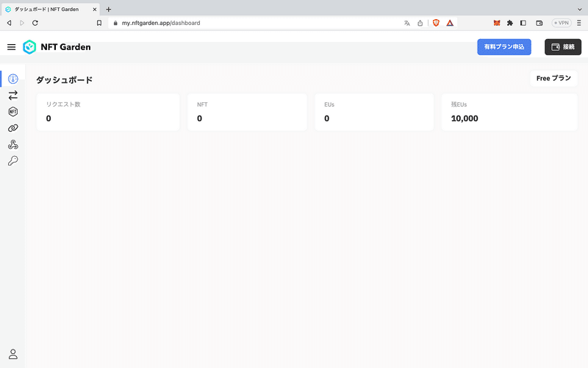
Task: Click the 有料プラン申込 button
Action: [504, 47]
